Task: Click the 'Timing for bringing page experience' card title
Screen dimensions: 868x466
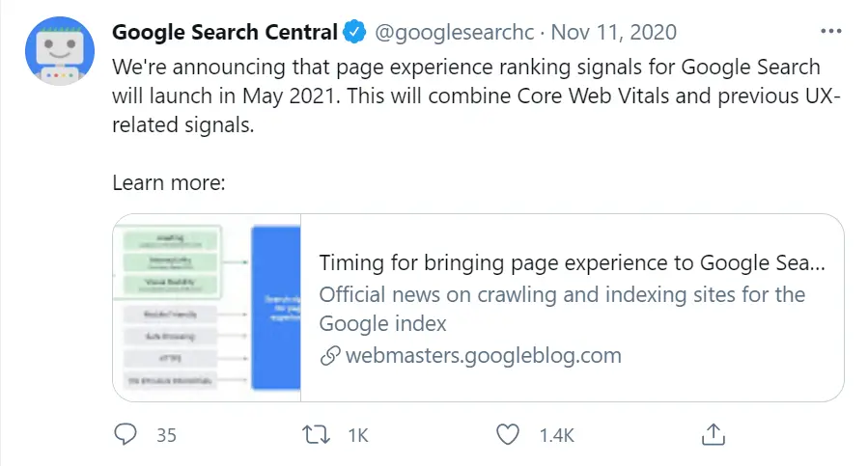Action: (572, 262)
